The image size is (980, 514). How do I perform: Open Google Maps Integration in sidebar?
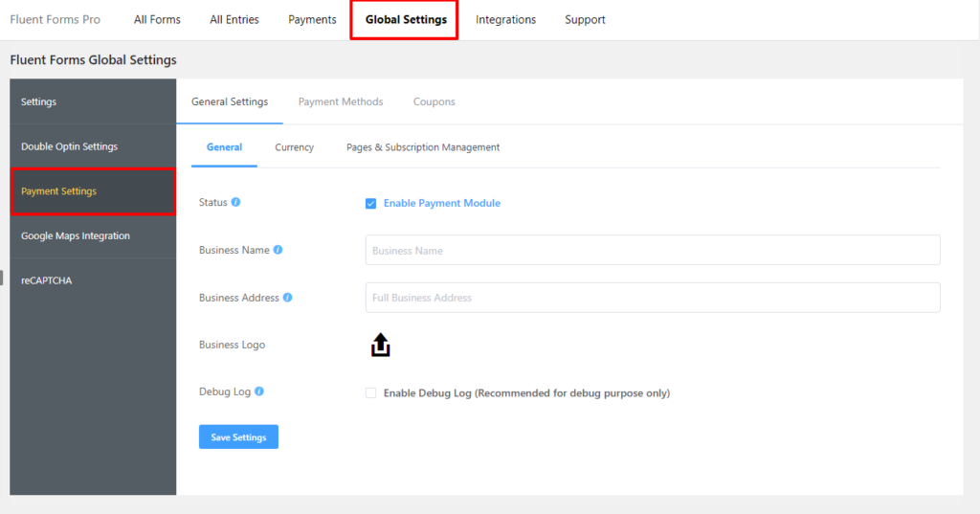(93, 235)
